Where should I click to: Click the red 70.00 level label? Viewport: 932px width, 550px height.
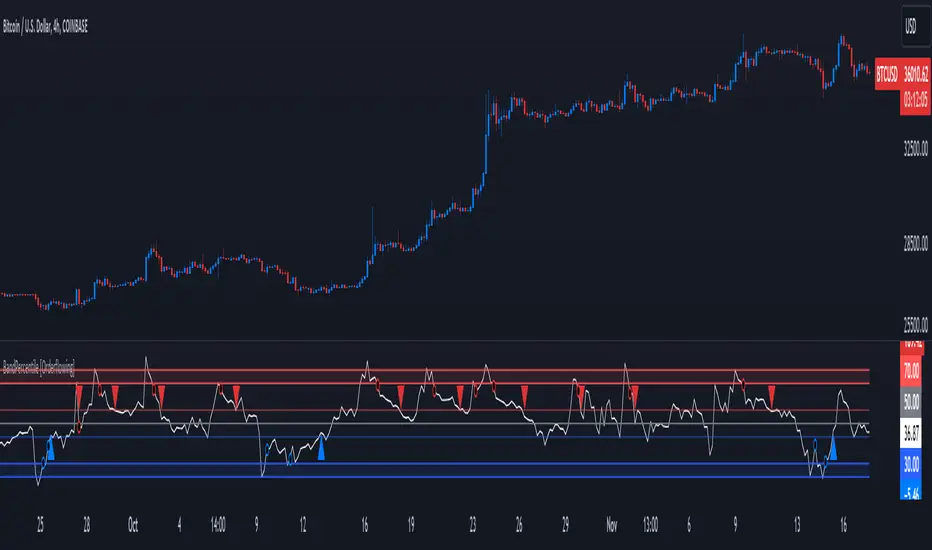(911, 371)
